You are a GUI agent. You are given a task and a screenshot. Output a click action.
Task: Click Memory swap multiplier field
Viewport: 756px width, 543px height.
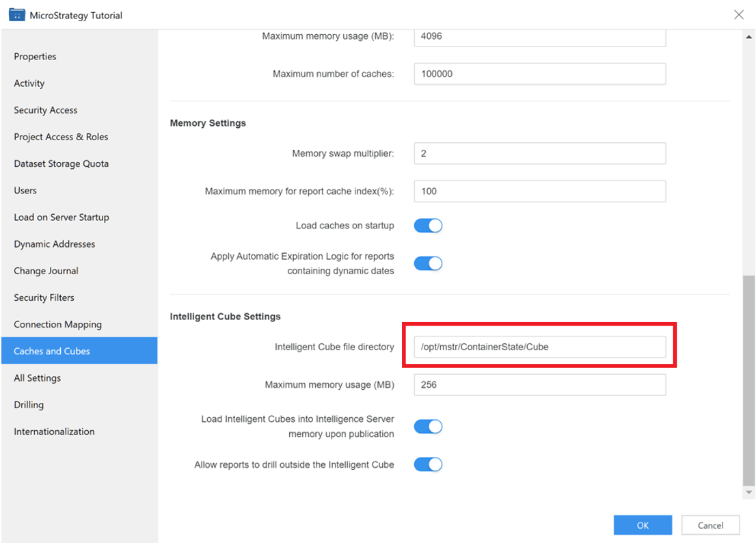tap(540, 153)
